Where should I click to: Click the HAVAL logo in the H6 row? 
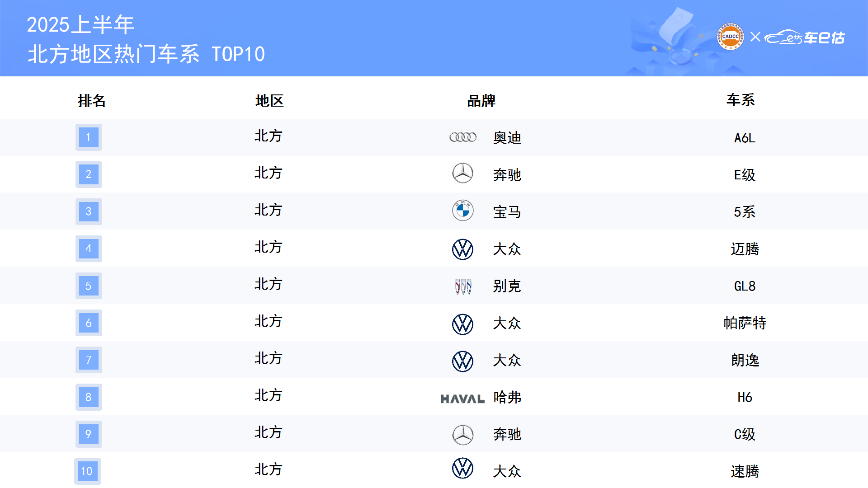pyautogui.click(x=462, y=399)
